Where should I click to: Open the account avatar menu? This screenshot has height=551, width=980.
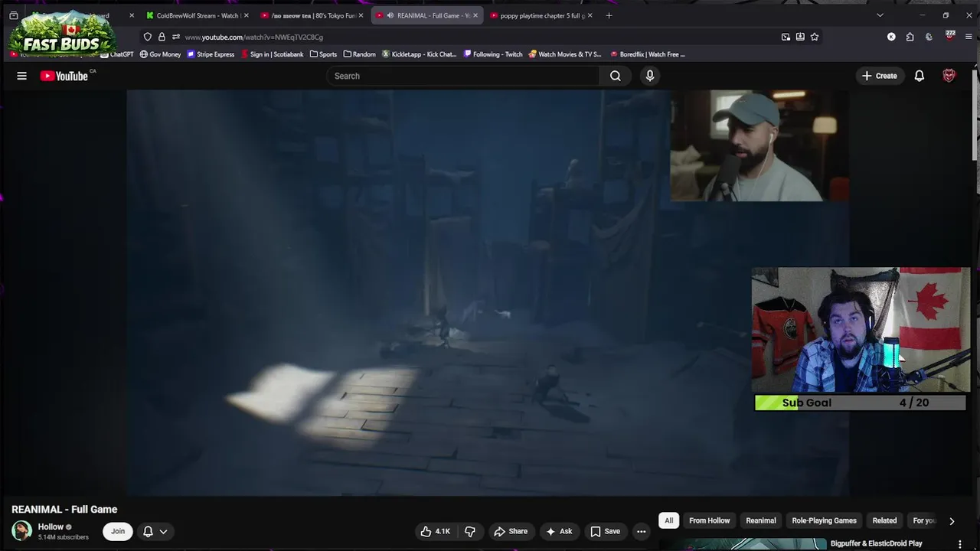tap(949, 76)
